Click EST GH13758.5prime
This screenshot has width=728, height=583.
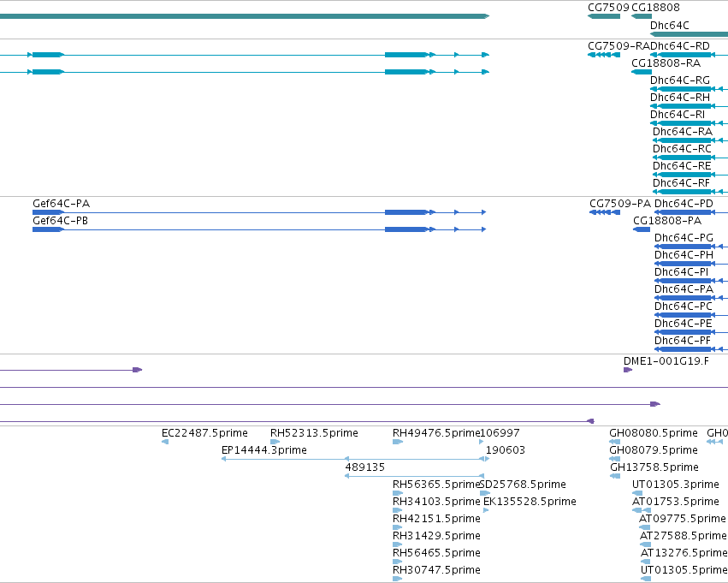click(654, 467)
